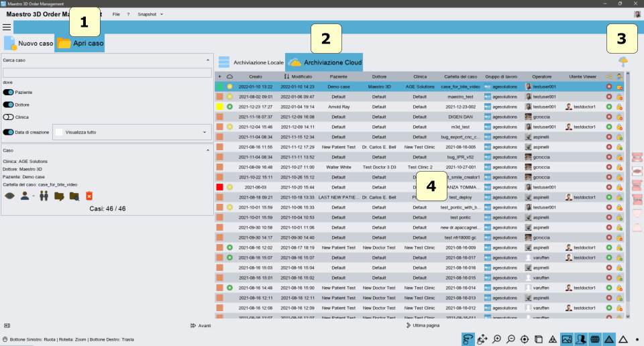The height and width of the screenshot is (346, 644).
Task: Collapse the Cerca caso panel
Action: pos(208,60)
